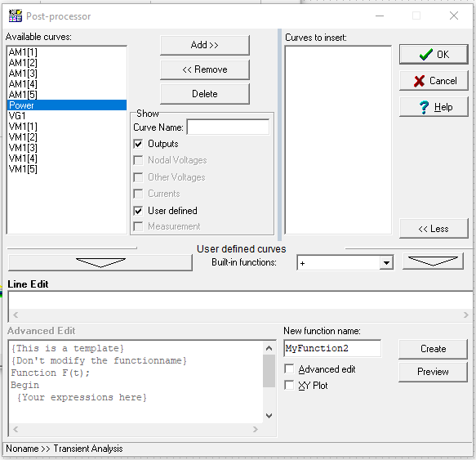Enable the Advanced edit checkbox
The height and width of the screenshot is (460, 476).
(x=289, y=369)
